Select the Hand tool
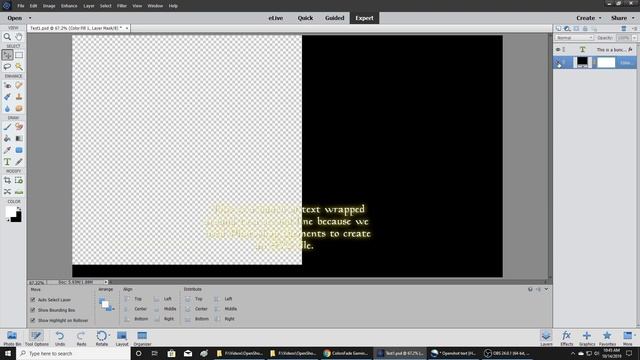Viewport: 640px width, 360px height. [19, 37]
